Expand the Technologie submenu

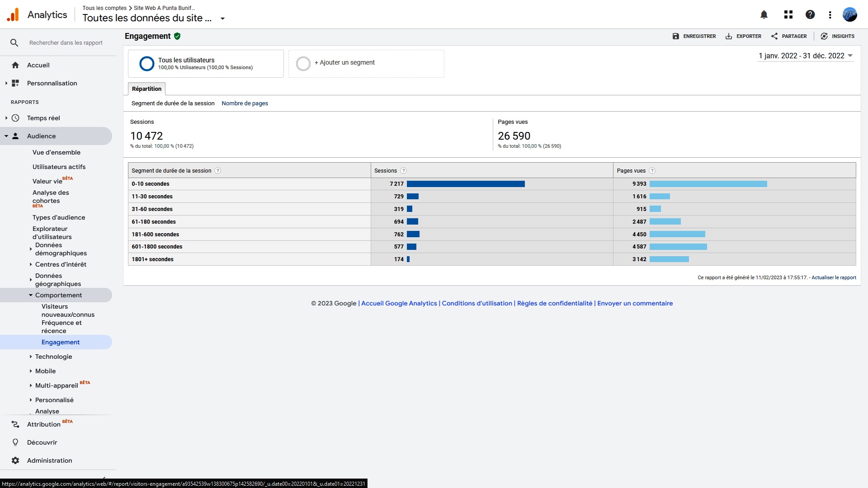tap(31, 357)
